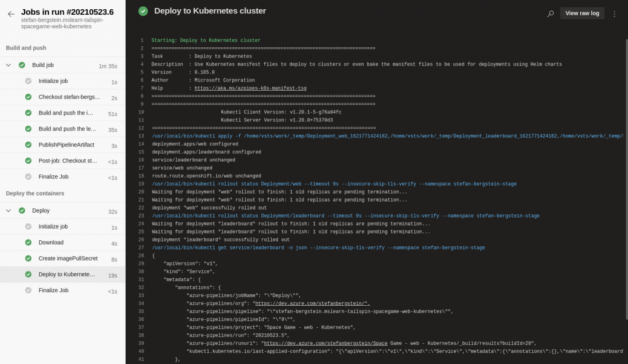Open the log search magnifier

click(550, 13)
